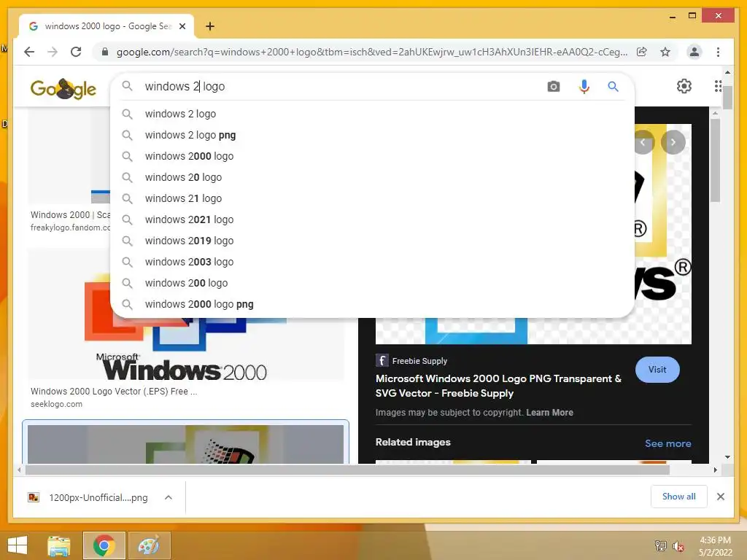Close the 'windows 2000 logo' tab
The image size is (747, 560).
pyautogui.click(x=182, y=26)
